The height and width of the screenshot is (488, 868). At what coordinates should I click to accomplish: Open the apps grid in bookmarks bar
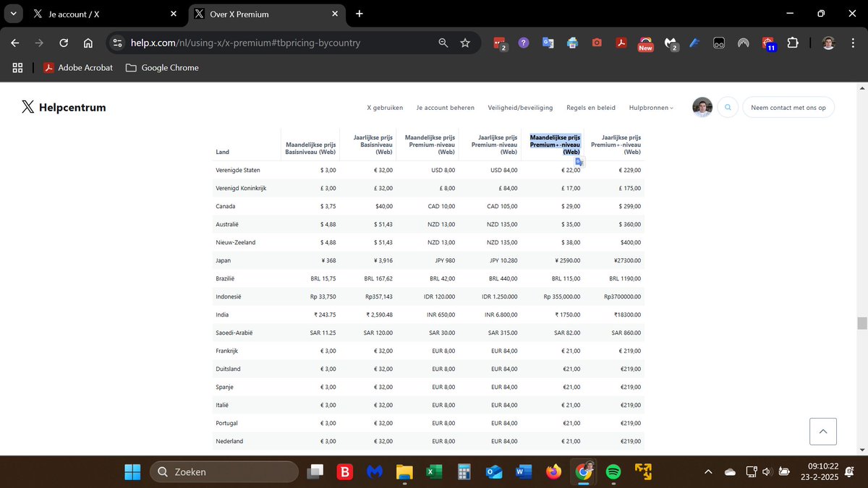(x=17, y=67)
